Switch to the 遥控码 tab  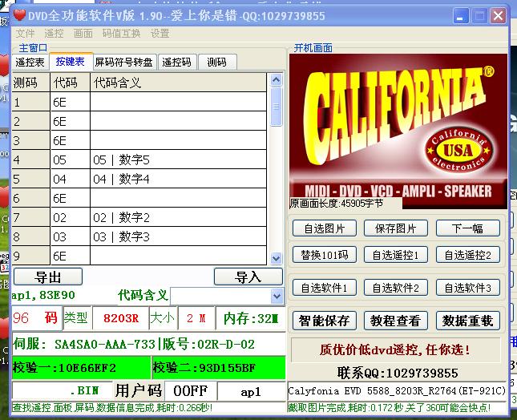(x=177, y=62)
